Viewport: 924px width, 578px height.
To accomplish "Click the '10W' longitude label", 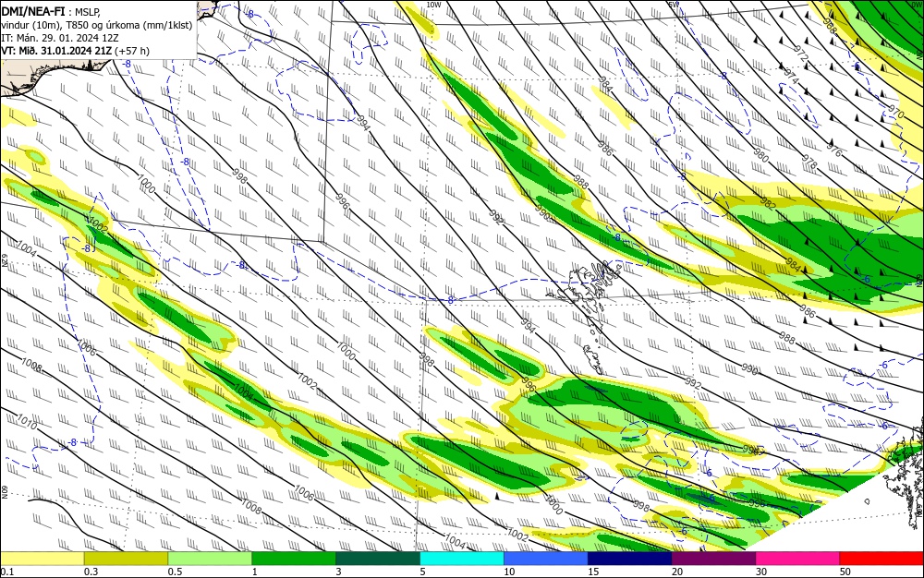I will 433,5.
